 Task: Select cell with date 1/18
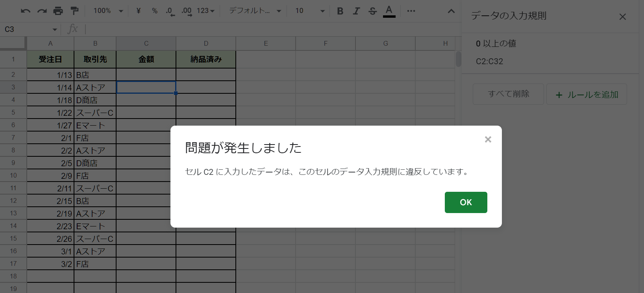coord(50,100)
